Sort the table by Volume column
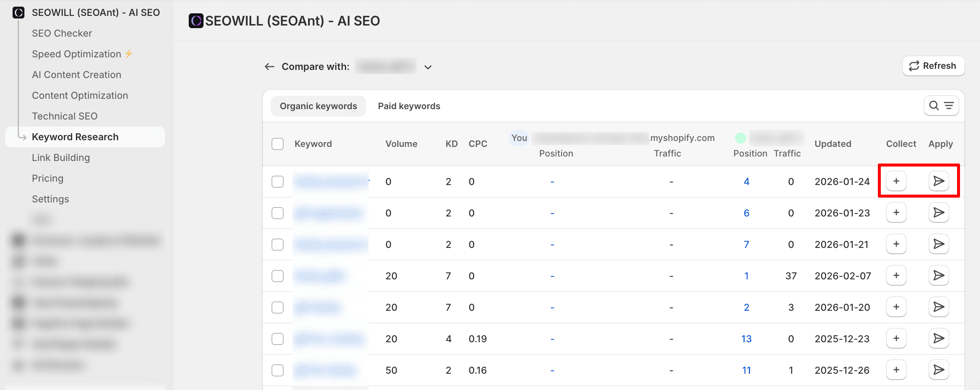Viewport: 980px width, 390px height. click(401, 144)
